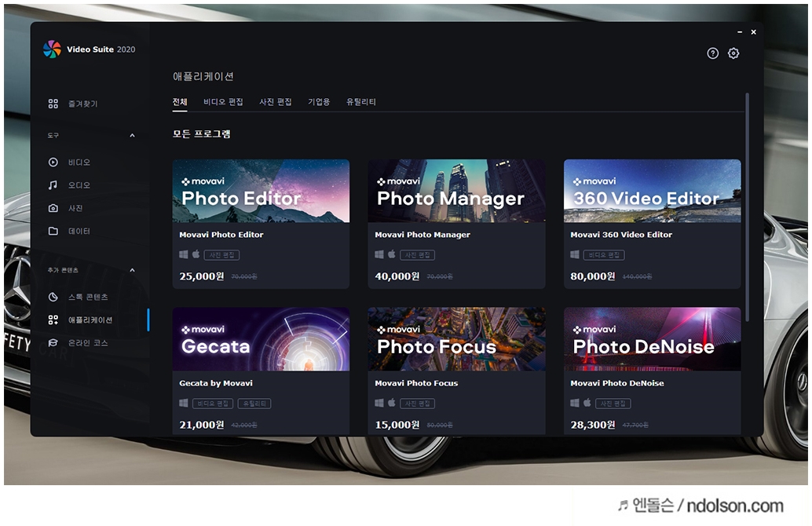
Task: Open the Gecata banner thumbnail
Action: [x=261, y=339]
